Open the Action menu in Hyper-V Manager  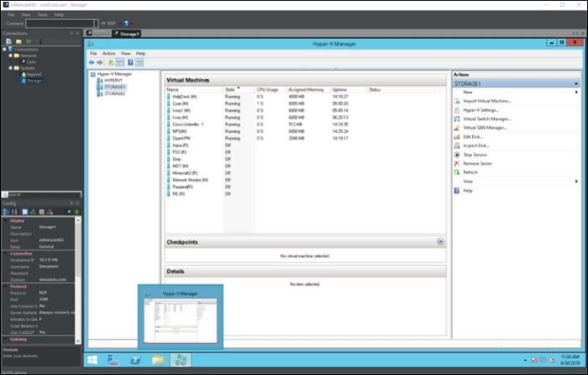pos(108,53)
